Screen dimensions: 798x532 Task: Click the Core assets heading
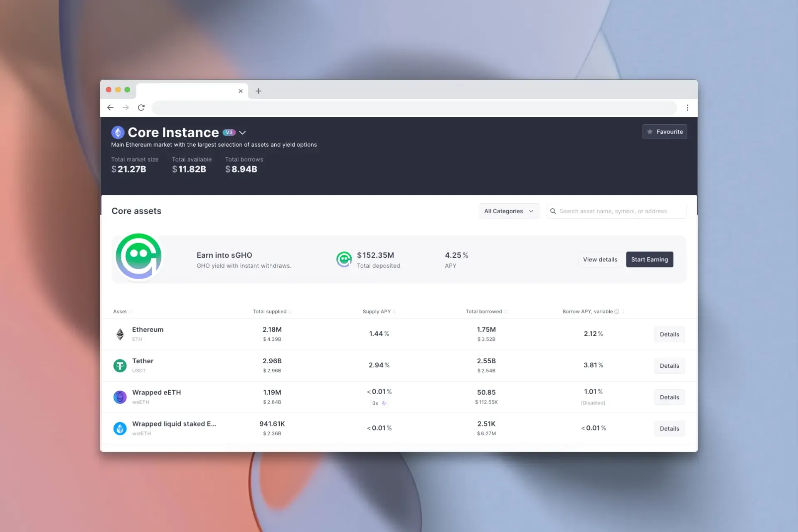[136, 211]
